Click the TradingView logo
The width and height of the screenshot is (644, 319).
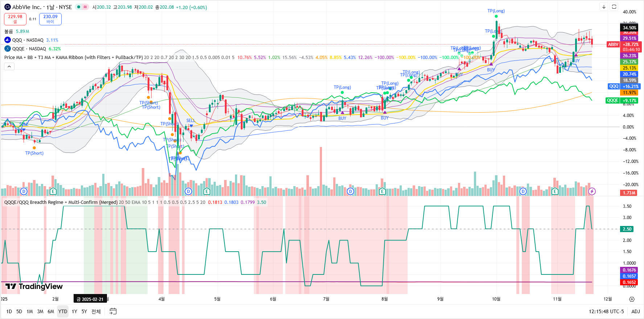(34, 286)
